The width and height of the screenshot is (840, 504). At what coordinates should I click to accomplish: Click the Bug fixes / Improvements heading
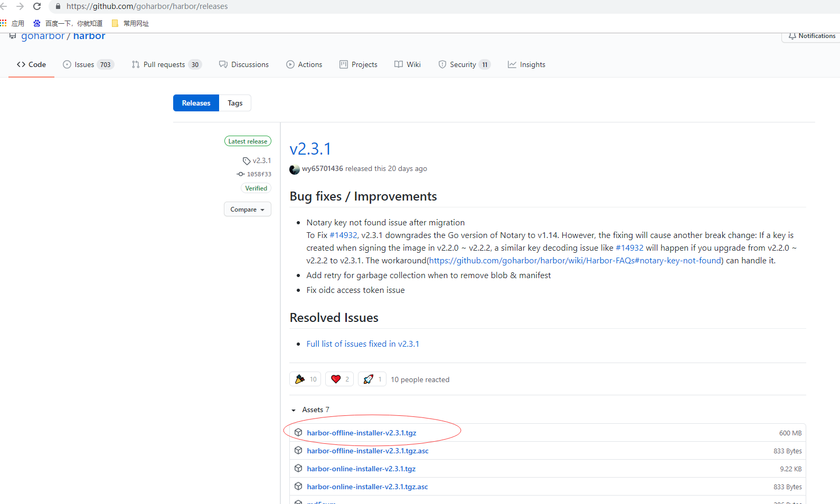(x=363, y=196)
